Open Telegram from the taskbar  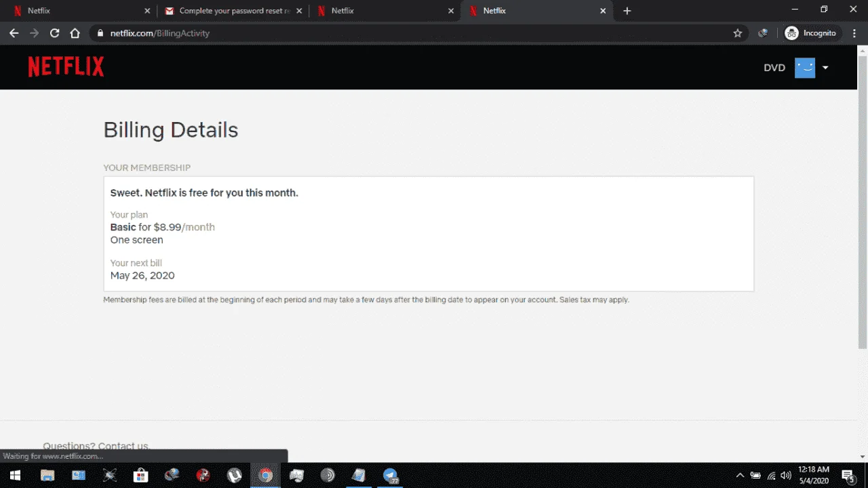coord(391,475)
